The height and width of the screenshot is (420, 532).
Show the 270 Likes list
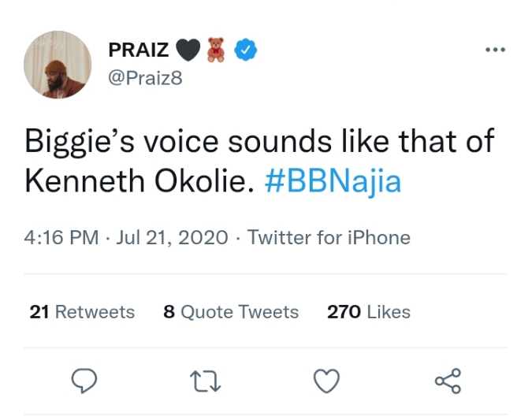(369, 312)
